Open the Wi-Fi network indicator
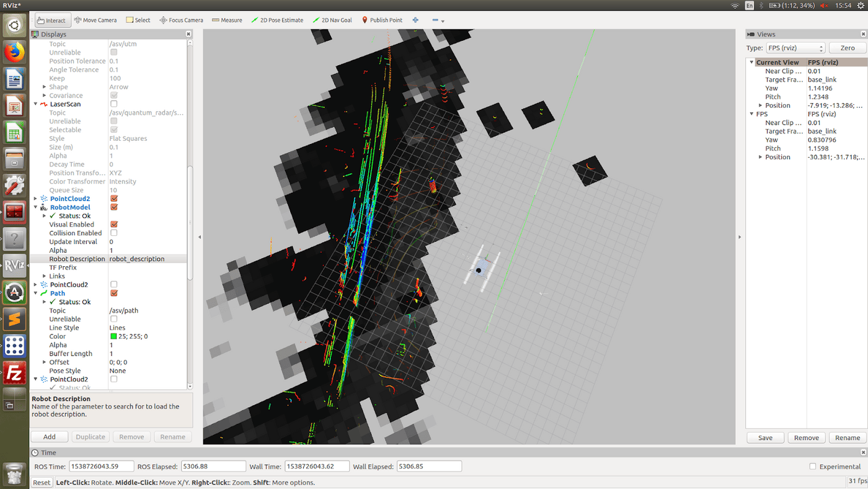Viewport: 868px width, 489px height. (735, 5)
